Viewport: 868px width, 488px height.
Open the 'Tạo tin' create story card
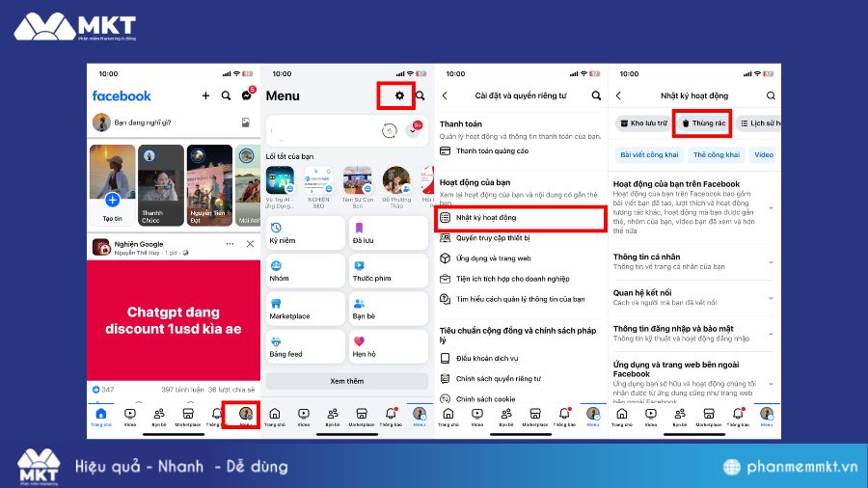[x=113, y=185]
